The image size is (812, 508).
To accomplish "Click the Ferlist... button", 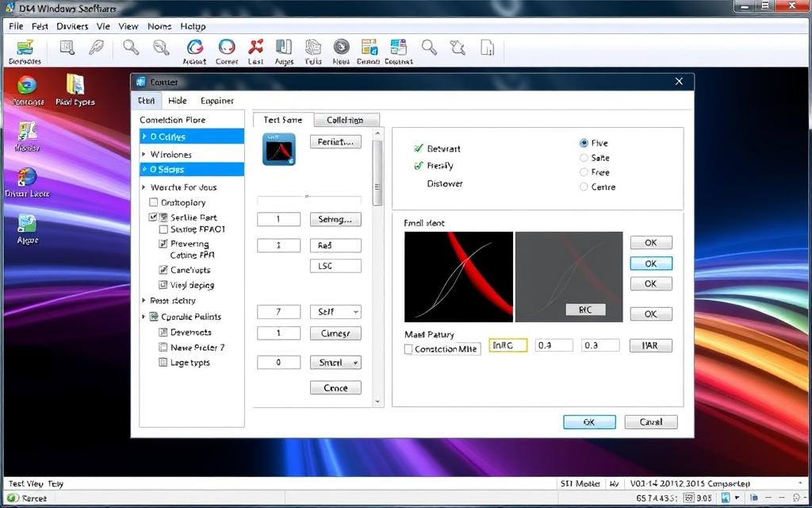I will (335, 141).
